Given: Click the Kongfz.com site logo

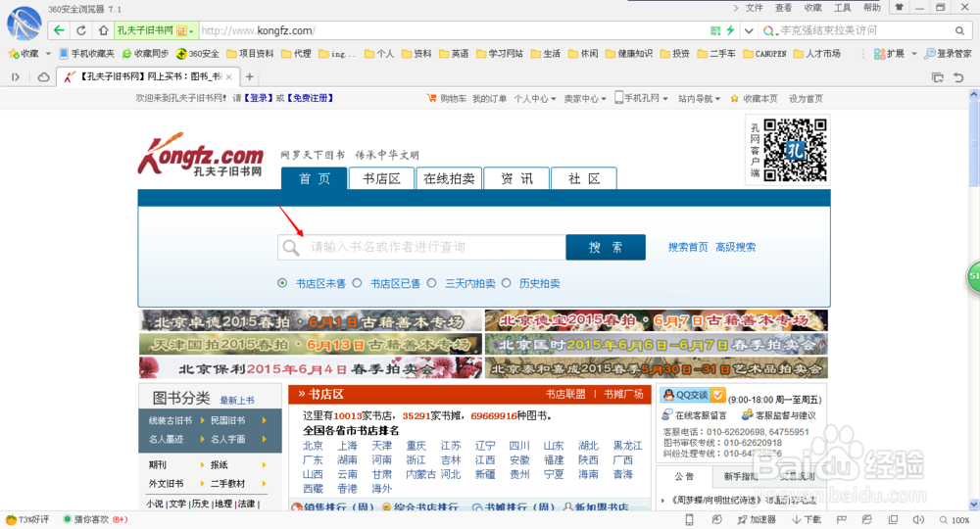Looking at the screenshot, I should click(201, 154).
